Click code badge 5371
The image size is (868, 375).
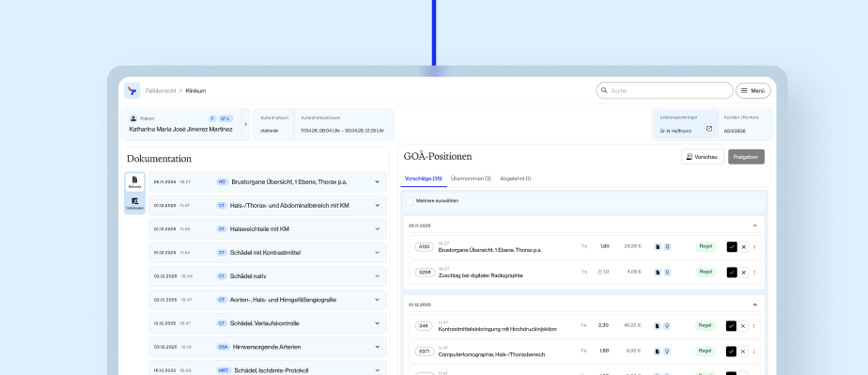(425, 352)
